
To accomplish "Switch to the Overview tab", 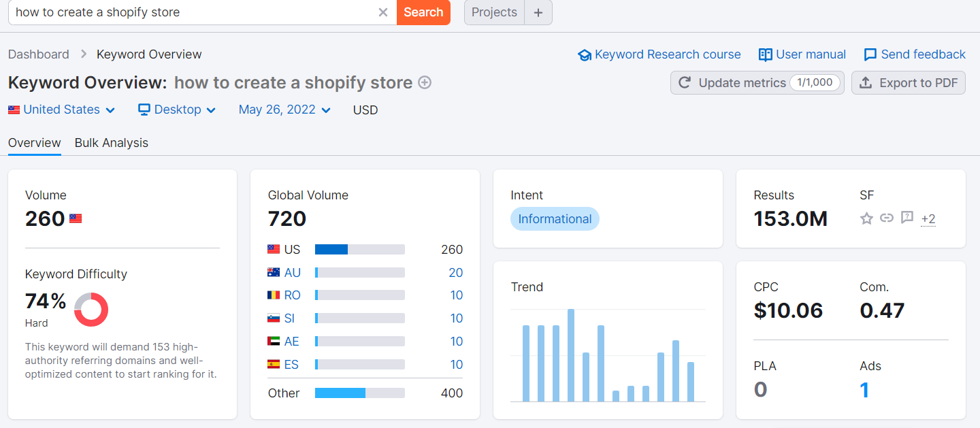I will click(35, 143).
